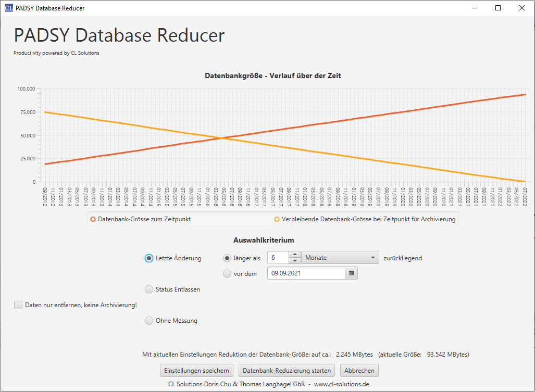Image resolution: width=535 pixels, height=392 pixels.
Task: Enable Daten nur entfernen, keine Archivierung checkbox
Action: (x=18, y=305)
